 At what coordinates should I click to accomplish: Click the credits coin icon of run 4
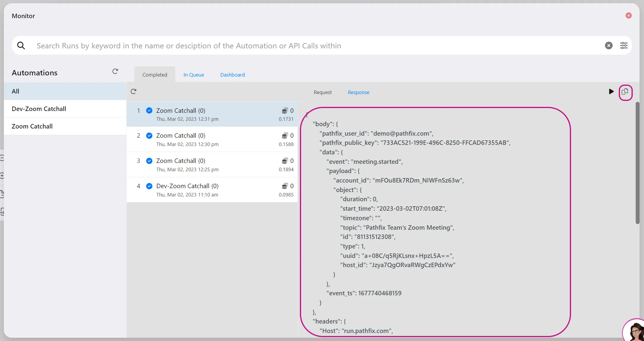point(285,186)
